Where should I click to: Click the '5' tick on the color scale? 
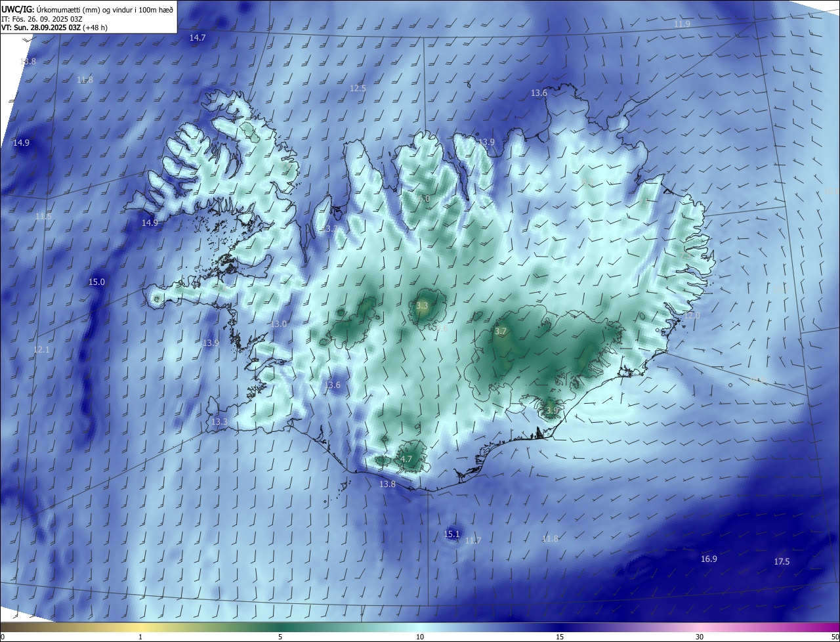tap(280, 637)
